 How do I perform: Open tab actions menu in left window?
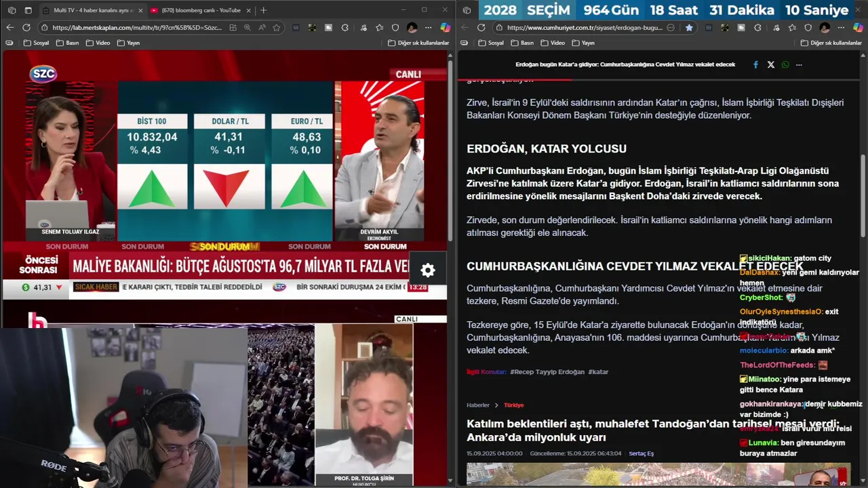click(x=28, y=10)
